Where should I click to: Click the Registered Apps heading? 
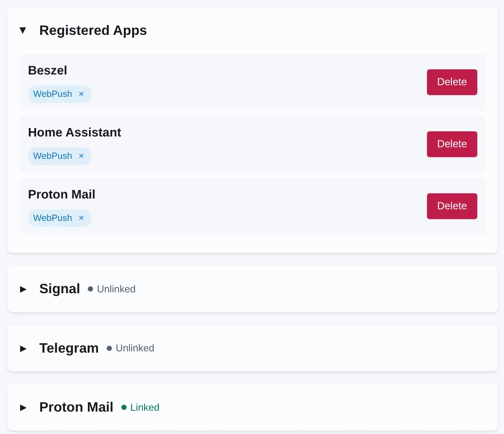pyautogui.click(x=93, y=31)
